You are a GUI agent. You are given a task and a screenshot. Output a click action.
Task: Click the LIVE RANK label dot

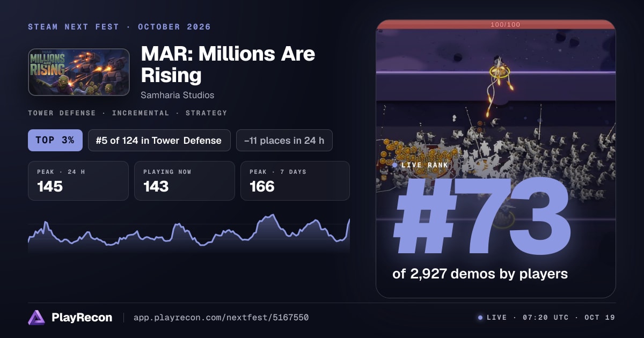tap(395, 165)
